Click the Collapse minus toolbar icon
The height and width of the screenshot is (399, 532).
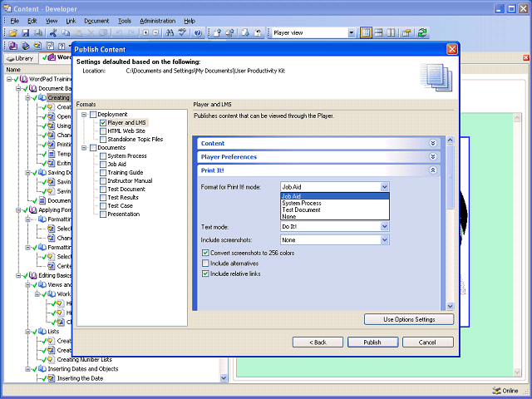155,33
